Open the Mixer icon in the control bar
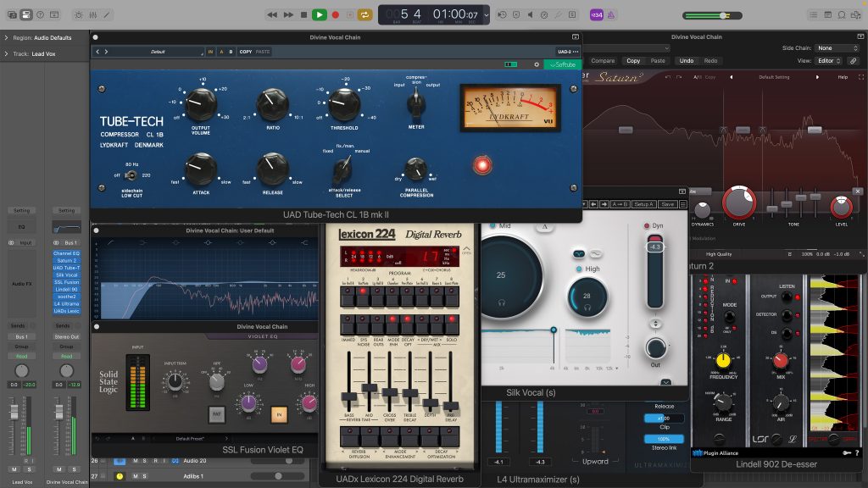The width and height of the screenshot is (868, 488). (x=93, y=14)
